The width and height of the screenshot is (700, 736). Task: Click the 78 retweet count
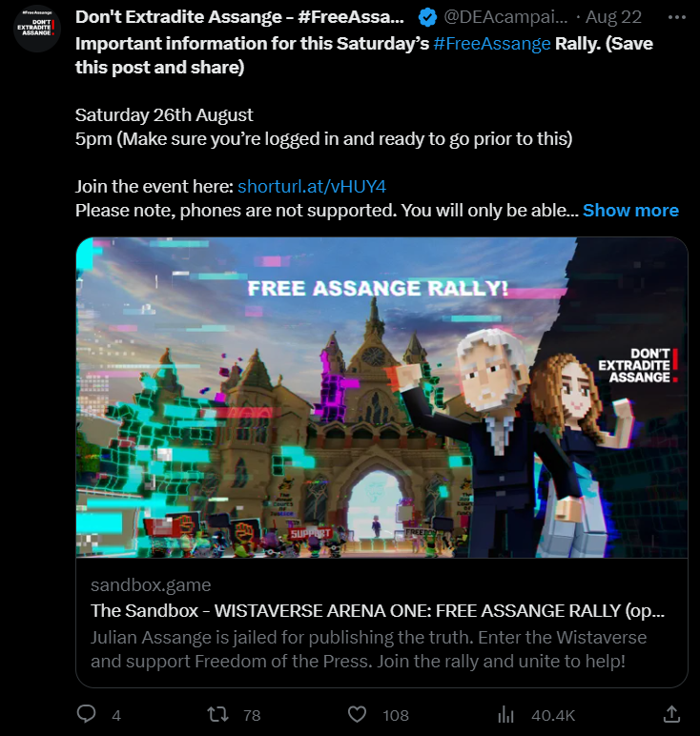(x=252, y=715)
